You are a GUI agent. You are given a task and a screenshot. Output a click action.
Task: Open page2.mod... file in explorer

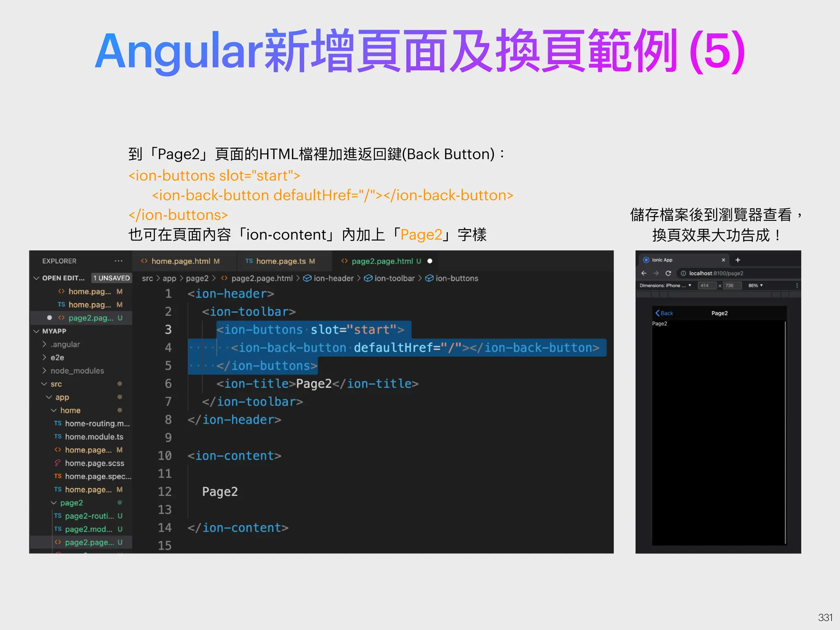point(88,529)
